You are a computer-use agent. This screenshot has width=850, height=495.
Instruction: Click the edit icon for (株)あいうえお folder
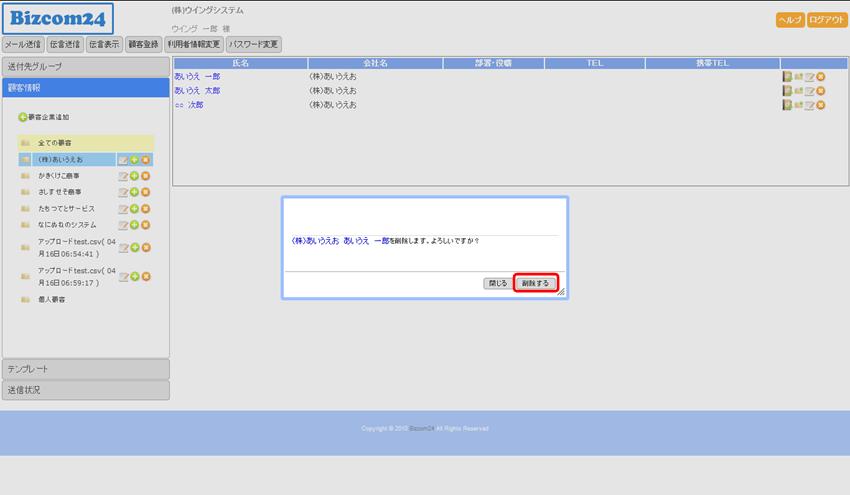point(123,160)
